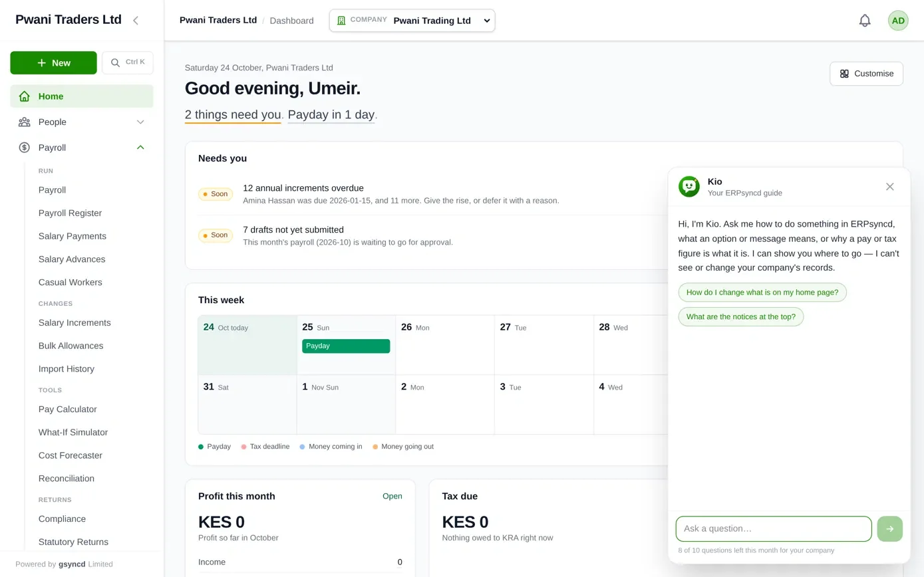This screenshot has height=577, width=924.
Task: Click the Kio mascot avatar
Action: 689,187
